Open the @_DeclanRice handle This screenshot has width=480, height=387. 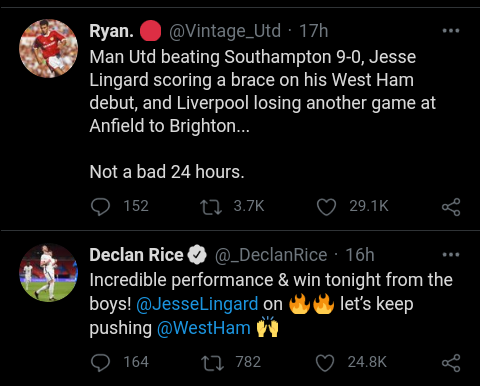271,255
